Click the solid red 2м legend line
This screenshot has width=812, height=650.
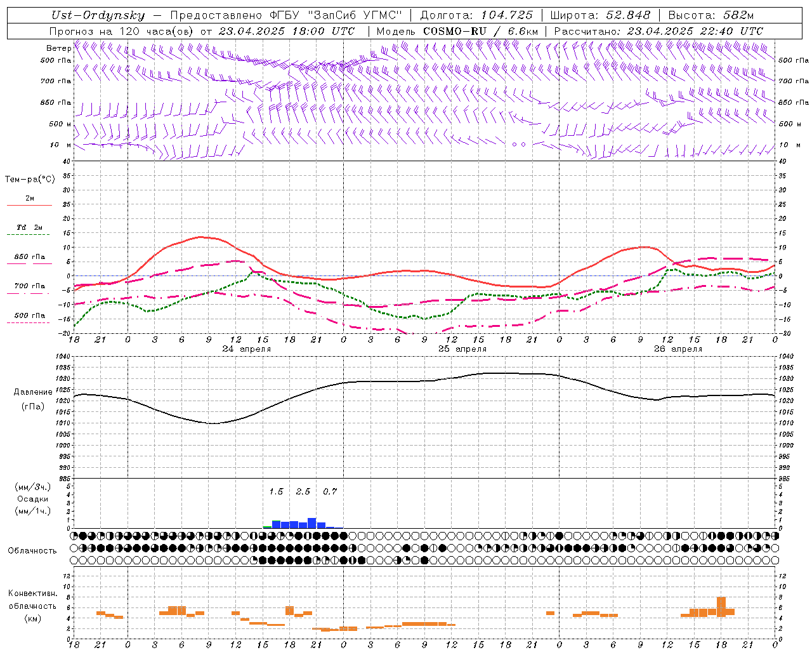point(29,205)
